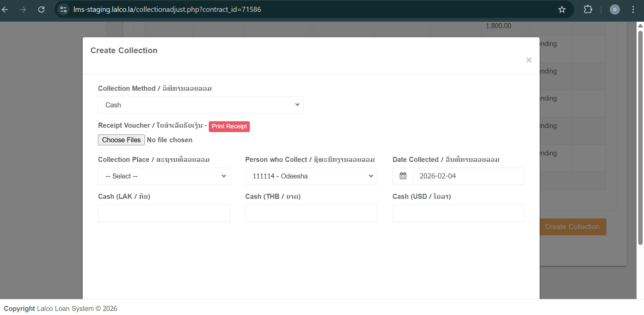Open the Collection Place select dropdown
The image size is (644, 315).
164,176
